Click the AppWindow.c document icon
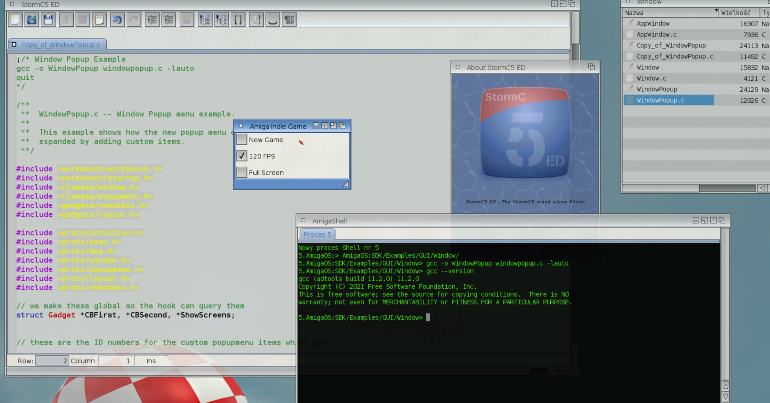This screenshot has height=403, width=770. (630, 34)
